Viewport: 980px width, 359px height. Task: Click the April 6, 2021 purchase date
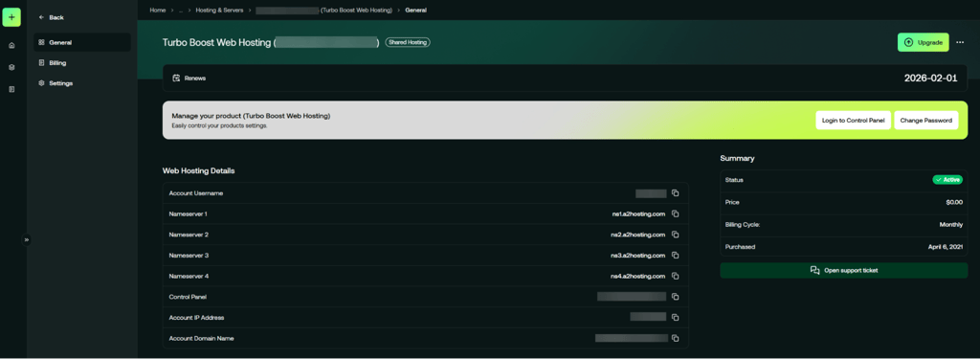click(x=945, y=247)
